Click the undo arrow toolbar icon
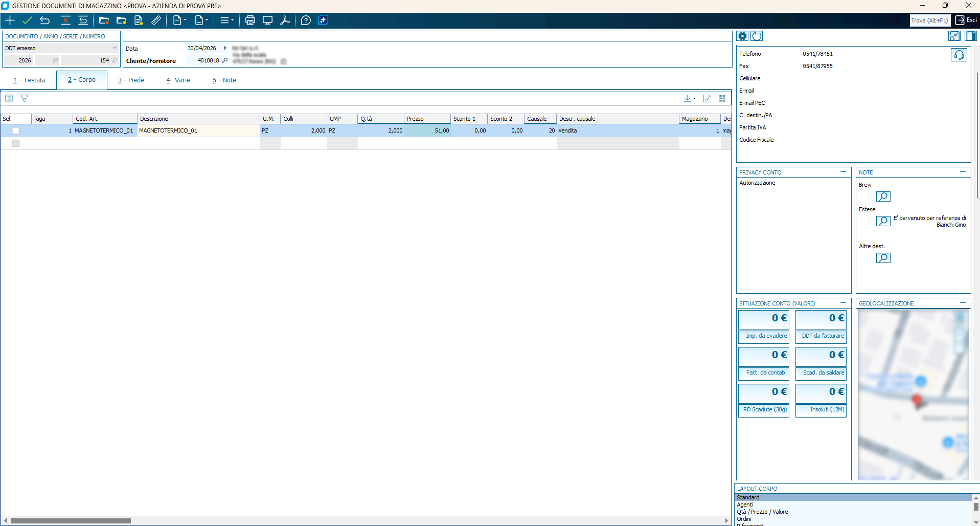 click(45, 20)
